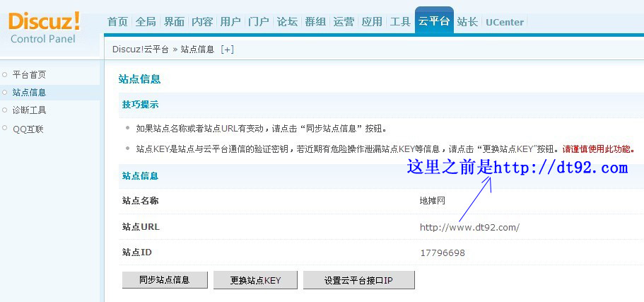Open the 工具 tab
The image size is (644, 302).
400,22
